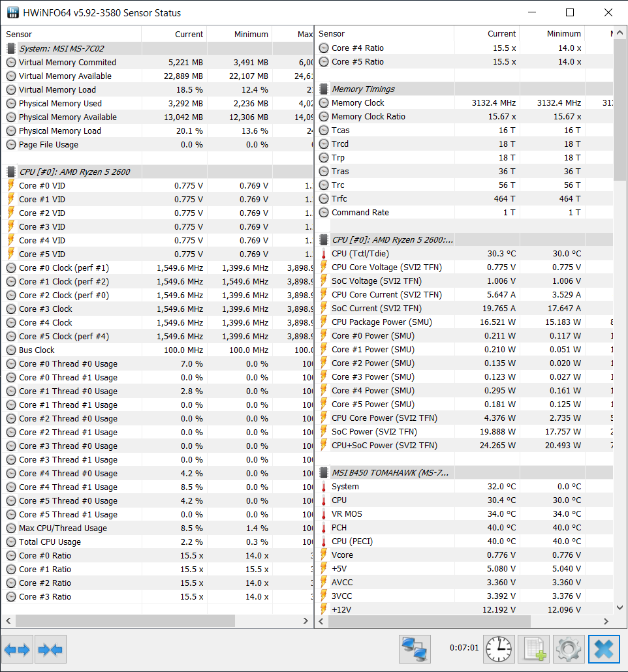The height and width of the screenshot is (672, 628).
Task: Click right pane horizontal scroll right arrow
Action: coord(606,621)
